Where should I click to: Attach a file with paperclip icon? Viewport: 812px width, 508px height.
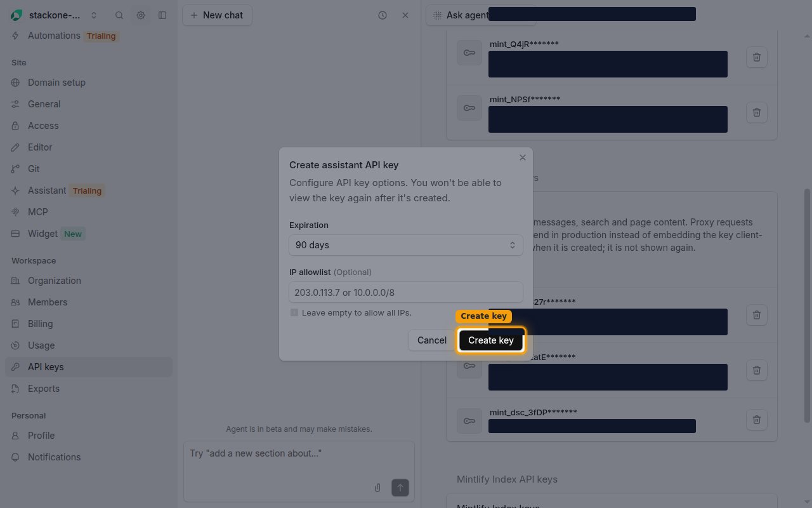click(x=377, y=488)
